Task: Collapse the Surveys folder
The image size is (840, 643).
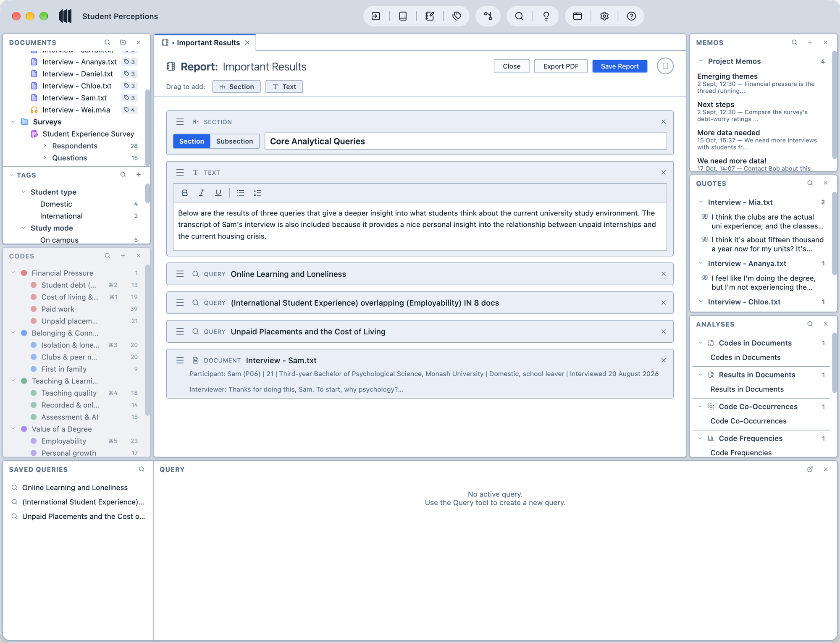Action: pyautogui.click(x=13, y=122)
